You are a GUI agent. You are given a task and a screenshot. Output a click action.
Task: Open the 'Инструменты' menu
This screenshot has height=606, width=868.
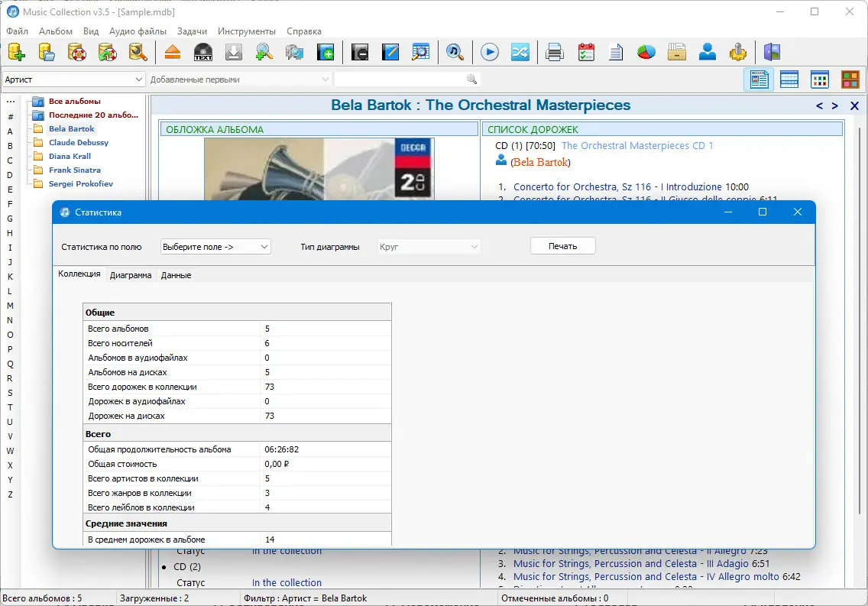pyautogui.click(x=246, y=31)
